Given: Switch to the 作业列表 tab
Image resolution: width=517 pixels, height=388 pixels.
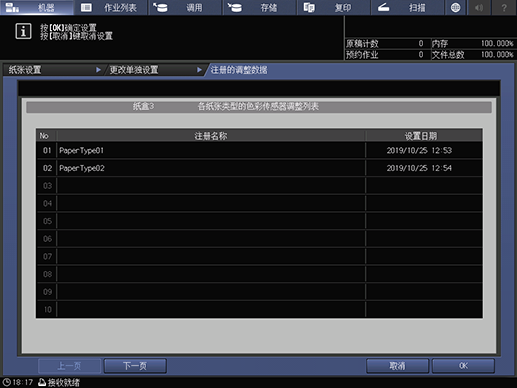Looking at the screenshot, I should point(111,7).
